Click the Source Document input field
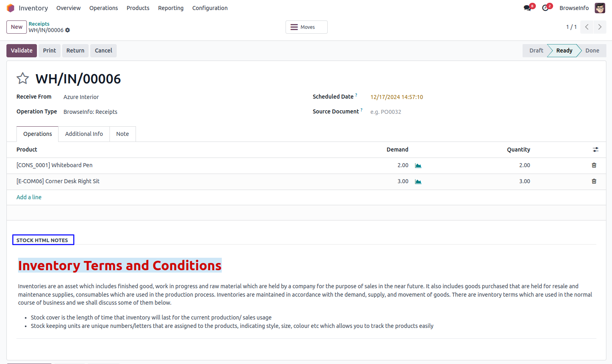This screenshot has width=612, height=364. pos(441,112)
